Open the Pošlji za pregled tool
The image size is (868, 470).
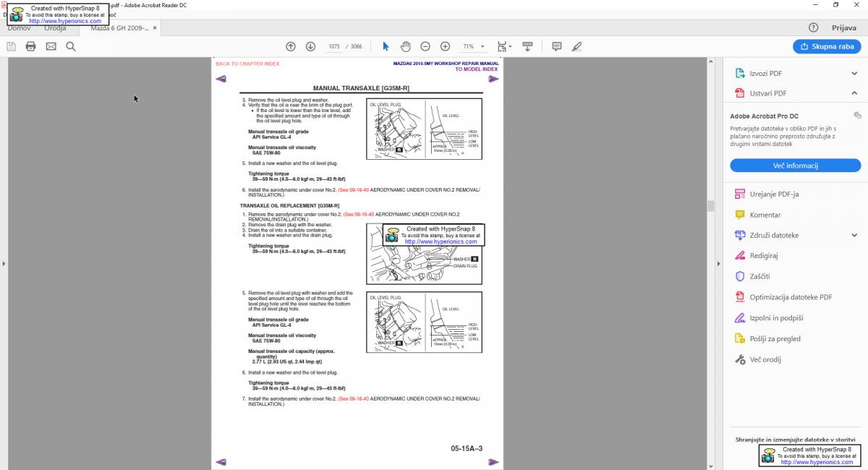(x=767, y=338)
